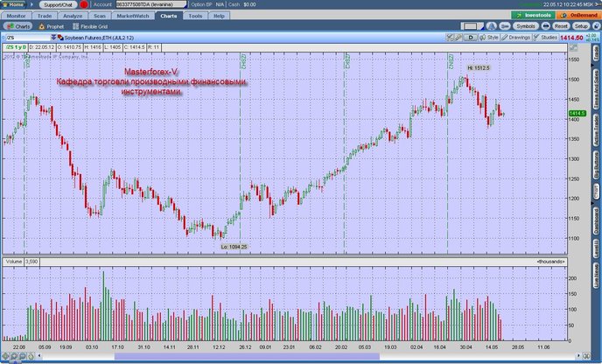Image resolution: width=602 pixels, height=364 pixels.
Task: Open the Setup menu
Action: 580,26
